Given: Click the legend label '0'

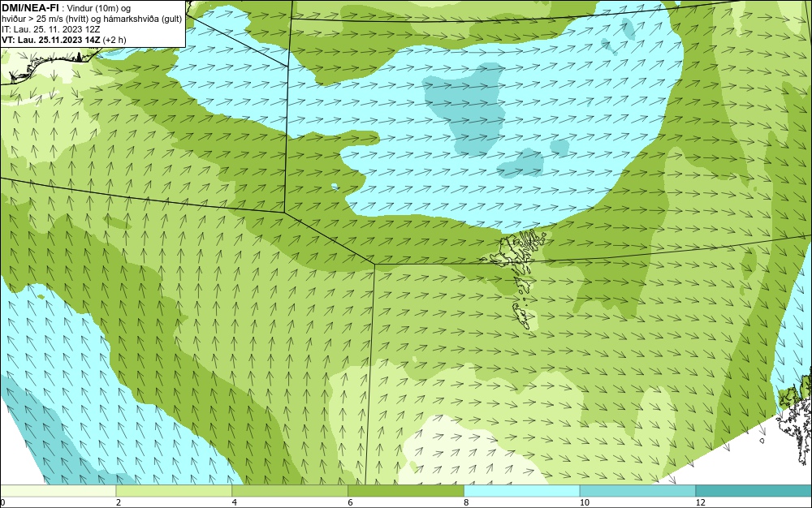Looking at the screenshot, I should (2, 502).
